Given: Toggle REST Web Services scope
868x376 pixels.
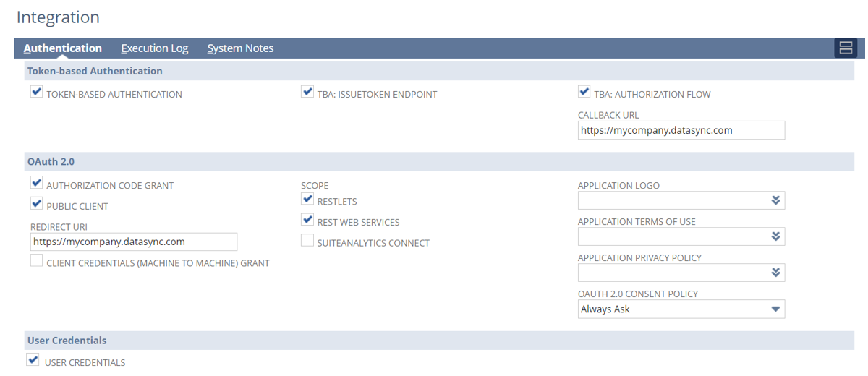Looking at the screenshot, I should 307,220.
